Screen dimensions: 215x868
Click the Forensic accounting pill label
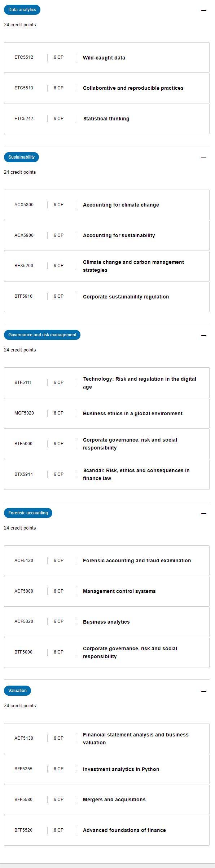coord(28,513)
